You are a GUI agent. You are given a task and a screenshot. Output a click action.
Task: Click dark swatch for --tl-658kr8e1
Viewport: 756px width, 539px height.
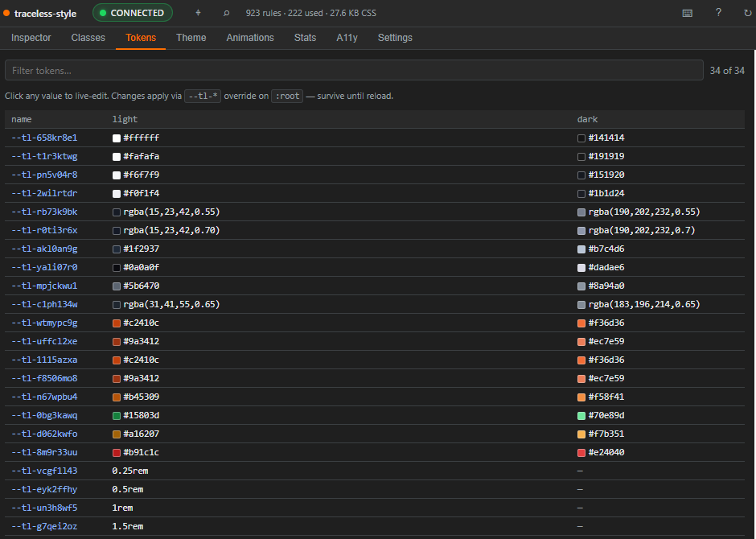click(581, 138)
